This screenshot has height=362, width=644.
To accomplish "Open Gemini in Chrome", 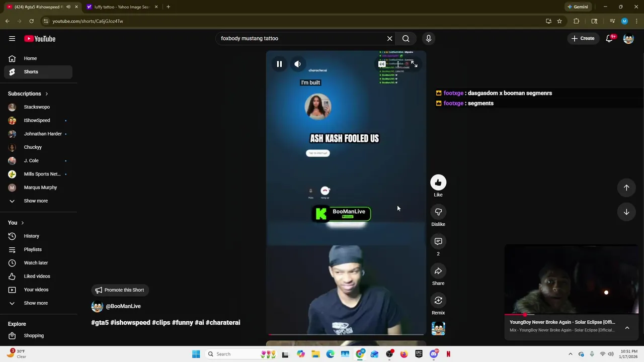I will pos(577,7).
